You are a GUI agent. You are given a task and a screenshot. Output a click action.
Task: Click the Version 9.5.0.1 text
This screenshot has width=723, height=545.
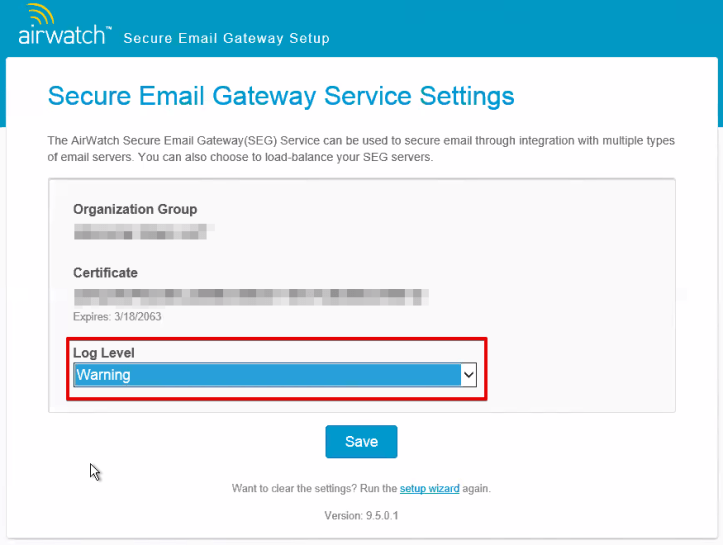361,516
